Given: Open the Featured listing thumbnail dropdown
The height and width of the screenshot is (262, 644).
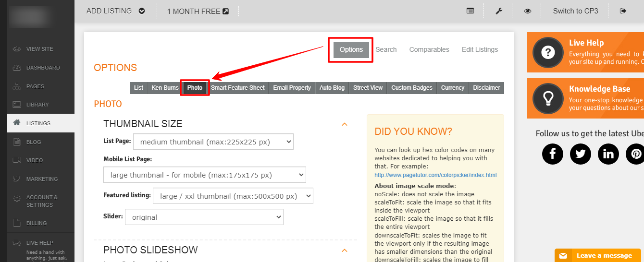Looking at the screenshot, I should pyautogui.click(x=233, y=196).
